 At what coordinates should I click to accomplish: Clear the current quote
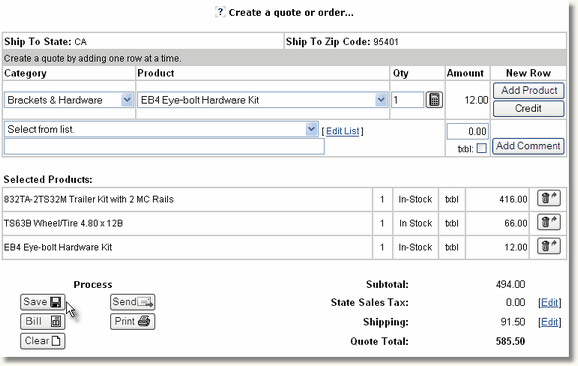pos(43,341)
